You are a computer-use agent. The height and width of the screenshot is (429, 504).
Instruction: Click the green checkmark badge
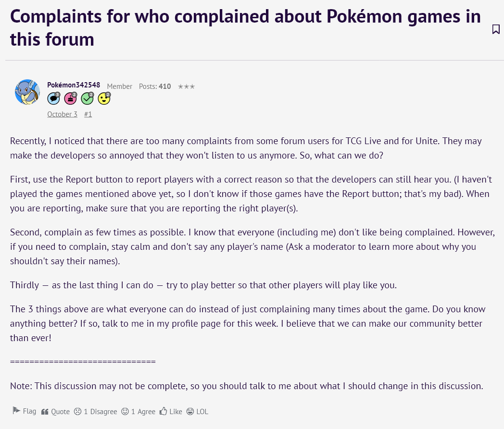point(87,98)
